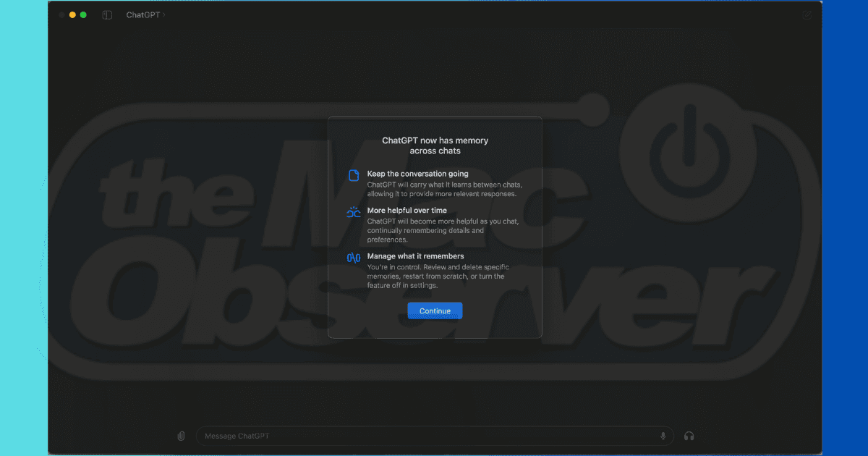Minimize window with the yellow button

(72, 14)
